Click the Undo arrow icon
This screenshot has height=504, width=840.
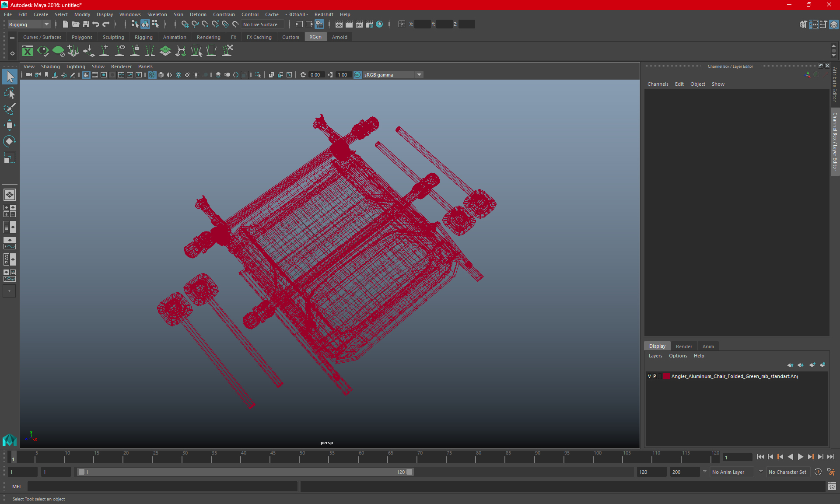pyautogui.click(x=96, y=24)
